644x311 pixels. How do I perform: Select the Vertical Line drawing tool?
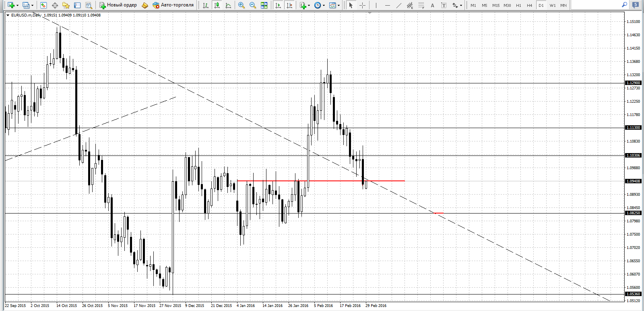pos(376,5)
